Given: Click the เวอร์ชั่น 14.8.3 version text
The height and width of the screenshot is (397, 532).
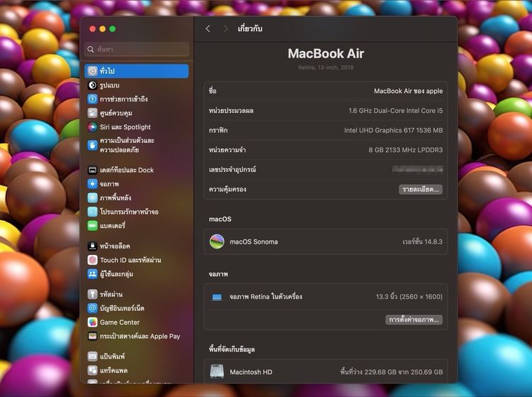Looking at the screenshot, I should [x=423, y=241].
